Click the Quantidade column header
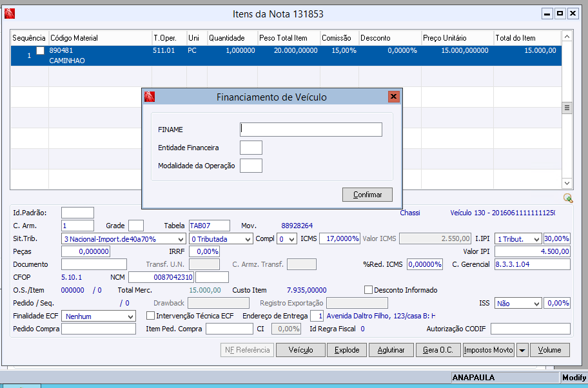This screenshot has height=388, width=588. tap(233, 38)
